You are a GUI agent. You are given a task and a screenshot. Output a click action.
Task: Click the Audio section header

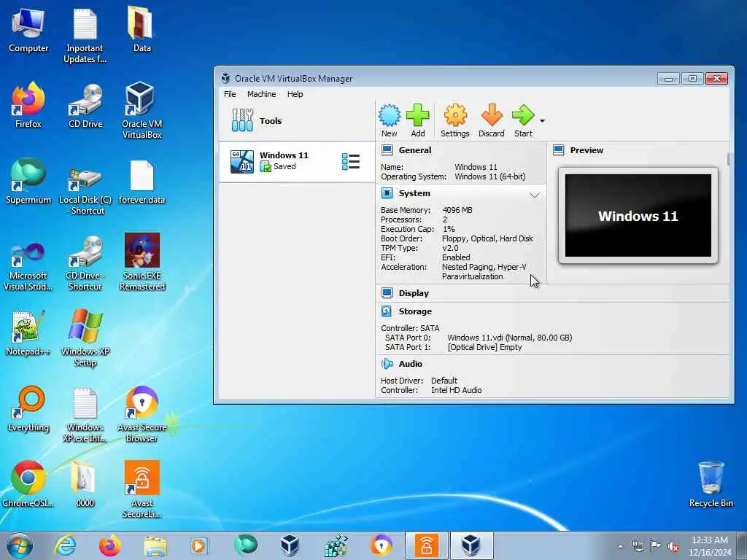coord(410,363)
